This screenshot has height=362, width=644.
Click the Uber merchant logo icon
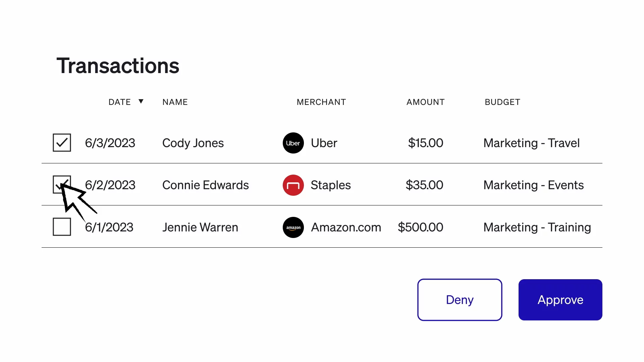click(293, 143)
